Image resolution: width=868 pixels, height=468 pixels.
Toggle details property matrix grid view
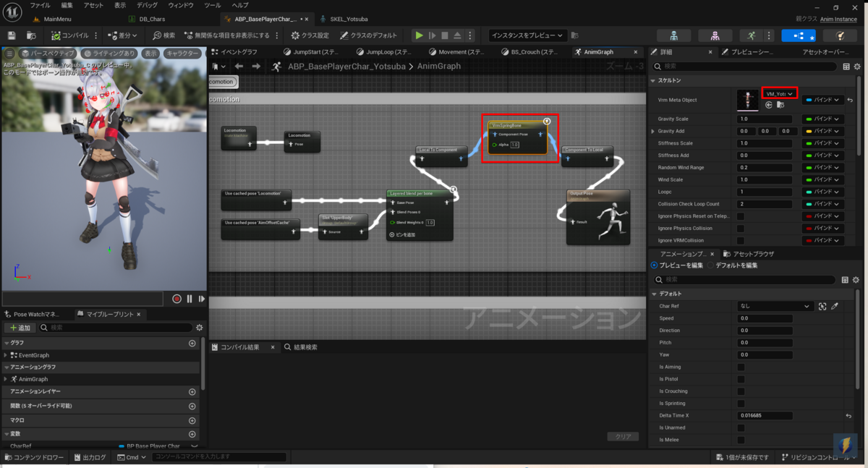click(x=846, y=67)
